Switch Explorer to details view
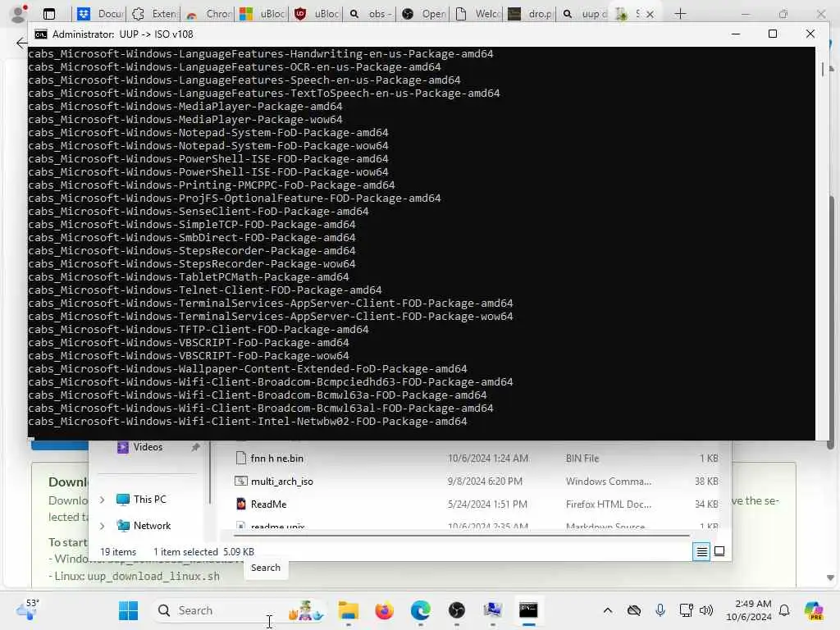840x630 pixels. [701, 551]
